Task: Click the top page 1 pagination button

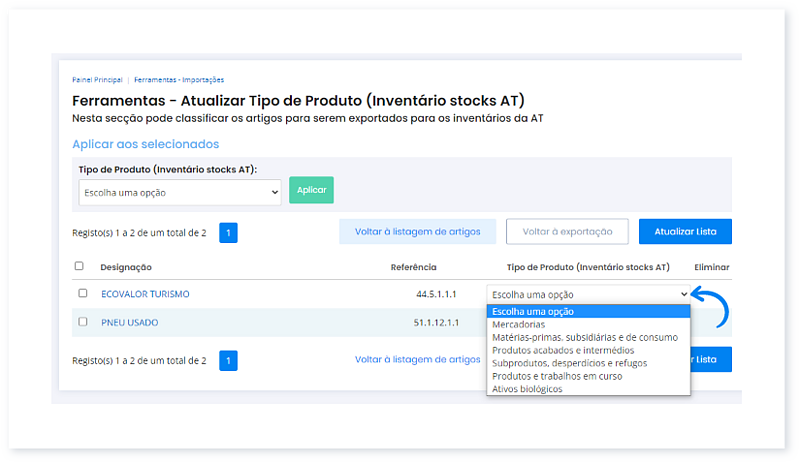Action: [x=228, y=233]
